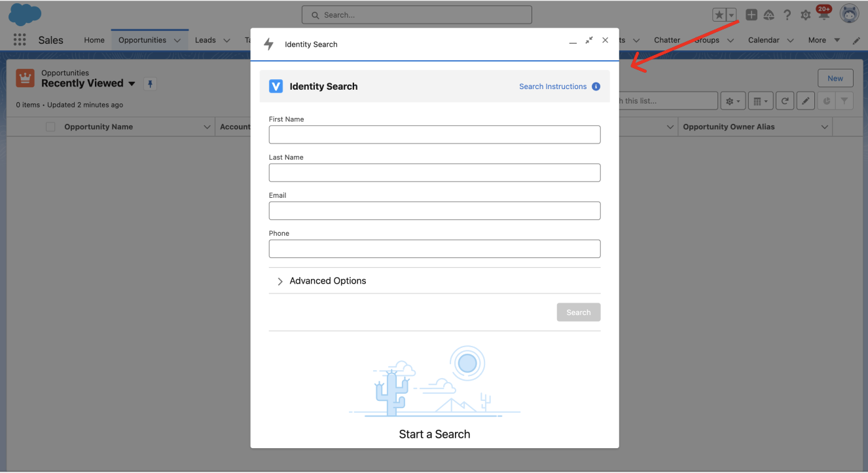Click the Identity Search lightning bolt icon
Viewport: 868px width, 473px height.
[x=268, y=44]
